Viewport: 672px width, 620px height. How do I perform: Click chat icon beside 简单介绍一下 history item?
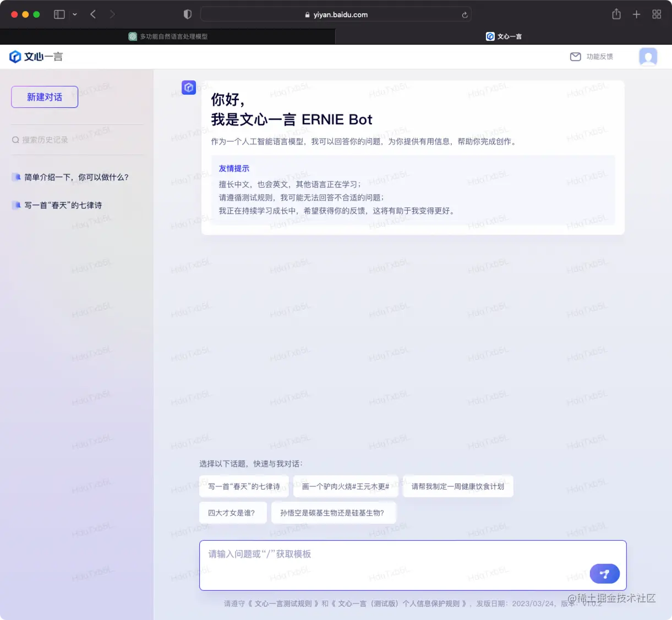17,177
